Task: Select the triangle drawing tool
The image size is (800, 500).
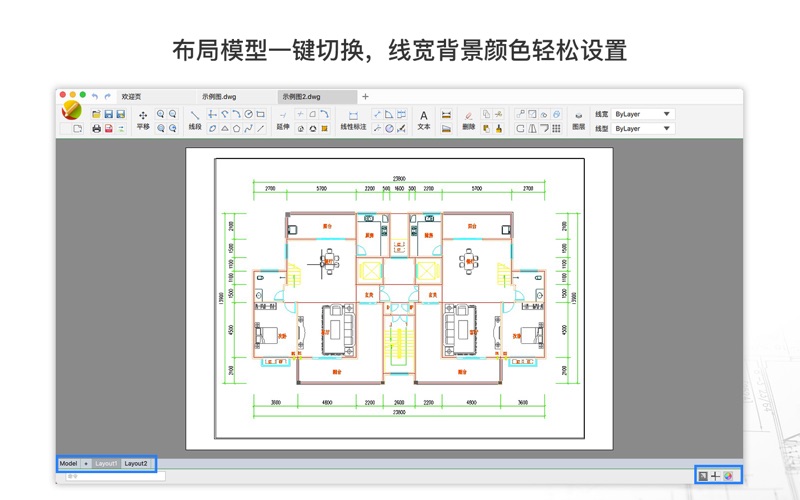Action: point(224,128)
